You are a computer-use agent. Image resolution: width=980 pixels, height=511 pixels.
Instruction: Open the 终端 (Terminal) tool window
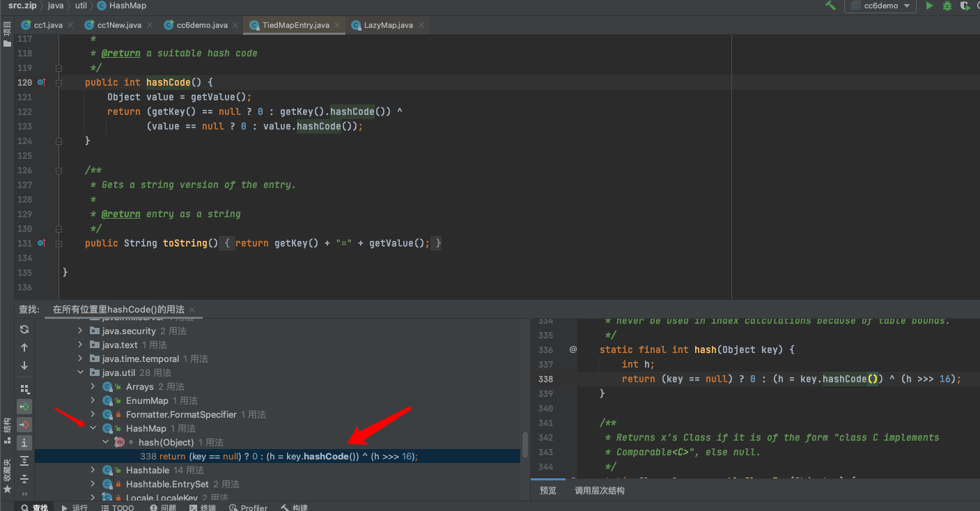click(x=202, y=507)
